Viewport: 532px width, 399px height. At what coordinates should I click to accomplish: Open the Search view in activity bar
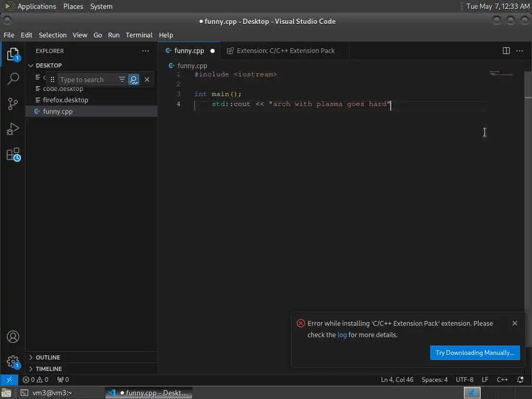click(13, 79)
